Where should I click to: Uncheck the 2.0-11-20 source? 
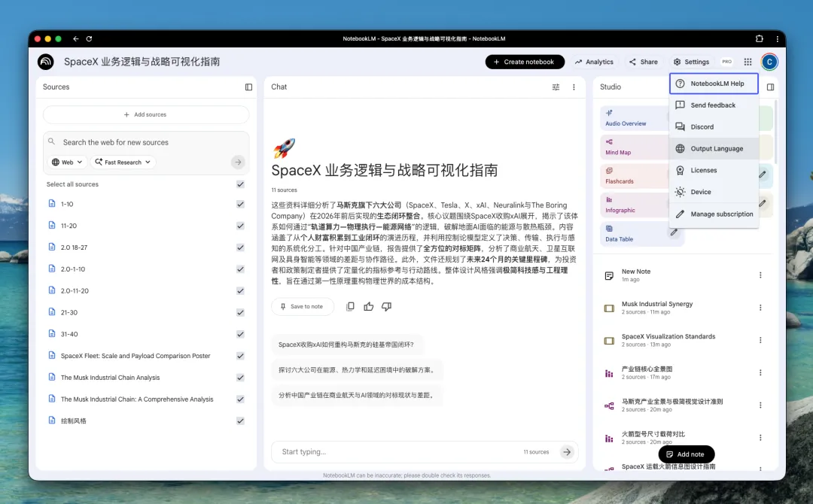click(240, 291)
